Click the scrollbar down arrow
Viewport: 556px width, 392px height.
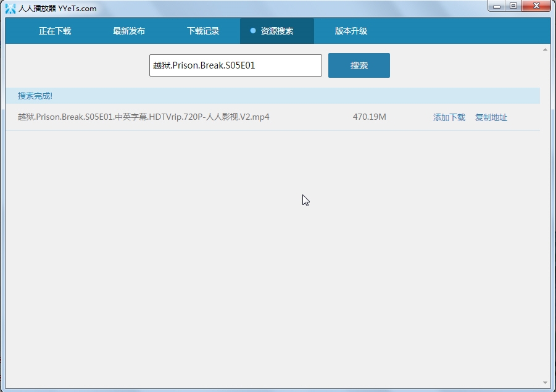(545, 382)
